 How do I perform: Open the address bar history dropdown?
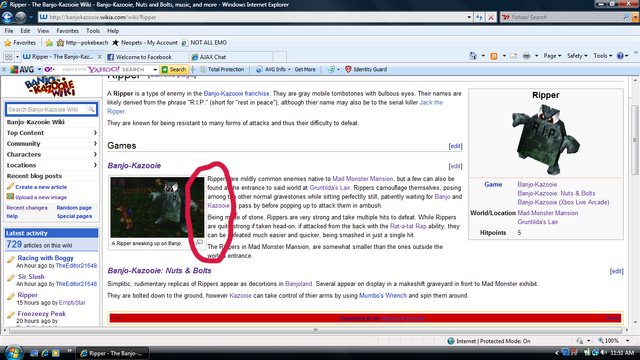pyautogui.click(x=469, y=17)
